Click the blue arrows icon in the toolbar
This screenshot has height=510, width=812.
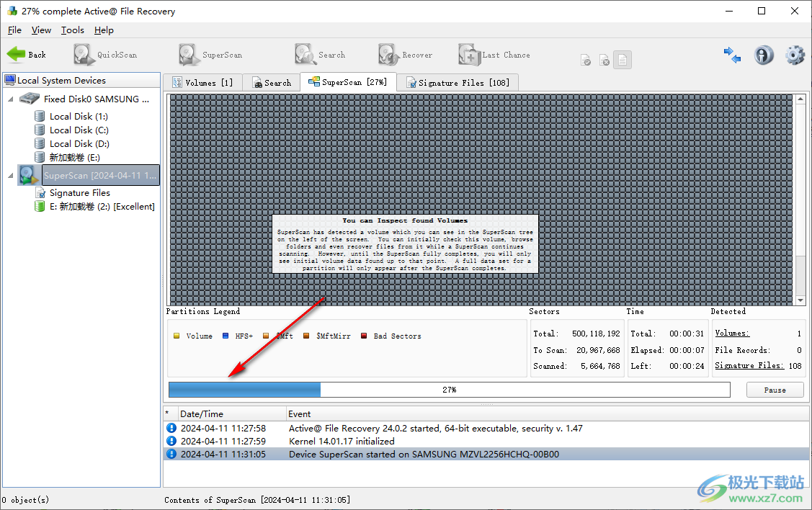click(732, 55)
